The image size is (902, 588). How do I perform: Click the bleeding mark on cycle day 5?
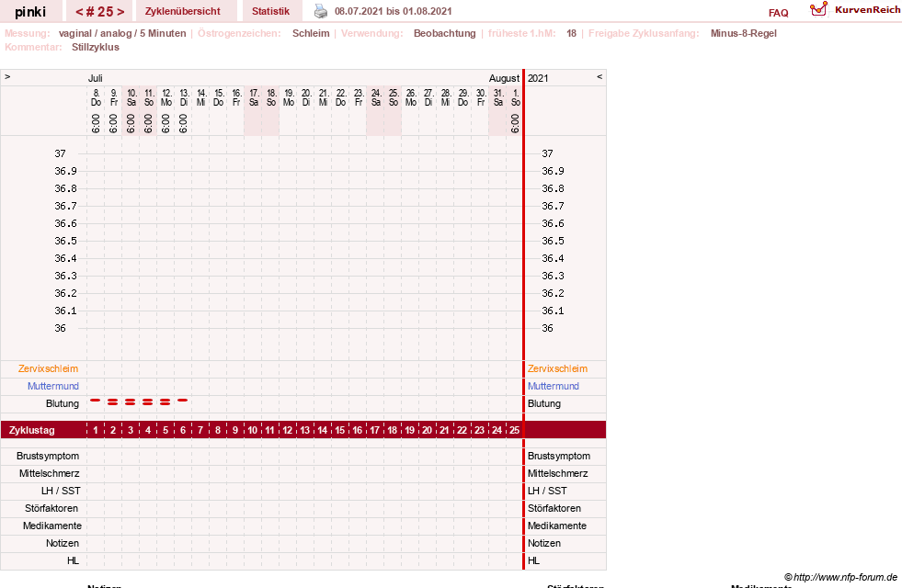tap(166, 401)
